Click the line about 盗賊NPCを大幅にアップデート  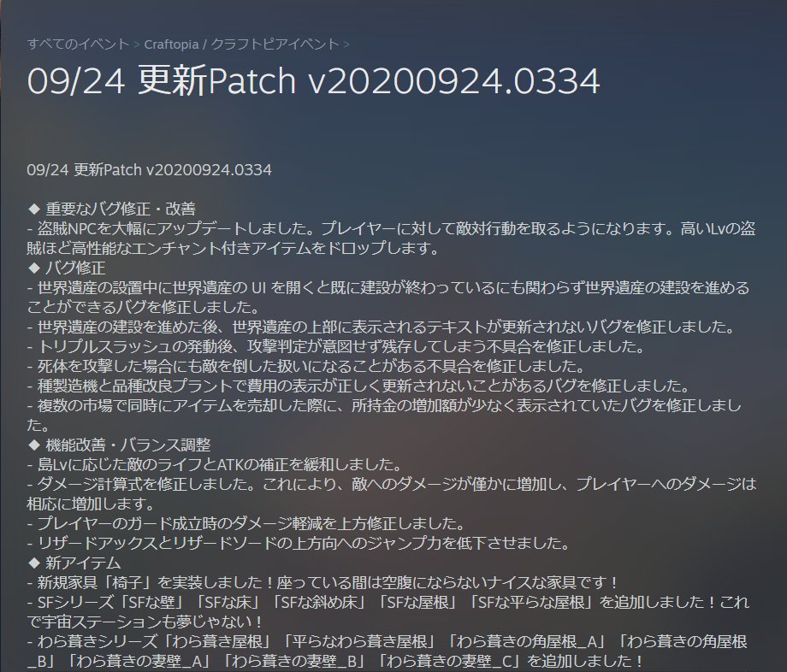(x=391, y=239)
